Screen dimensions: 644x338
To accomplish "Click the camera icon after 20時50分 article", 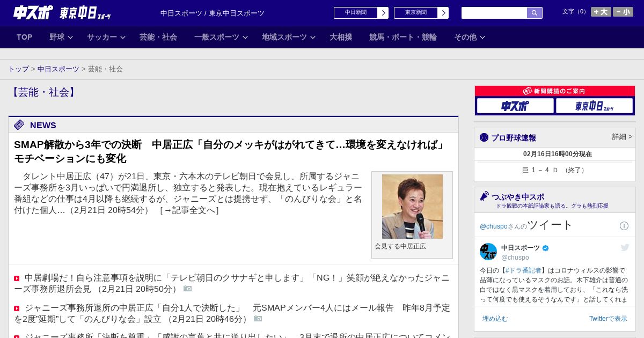I will [x=187, y=289].
